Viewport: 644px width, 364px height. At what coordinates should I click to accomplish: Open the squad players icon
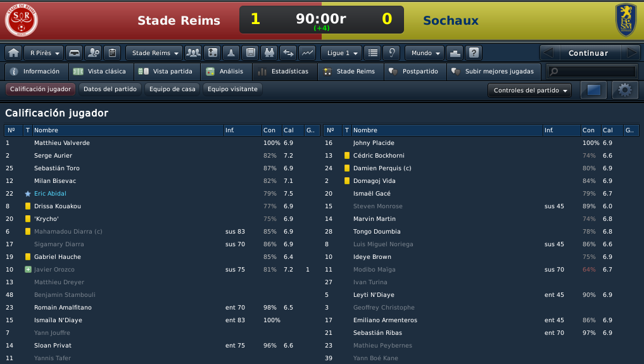pos(193,53)
